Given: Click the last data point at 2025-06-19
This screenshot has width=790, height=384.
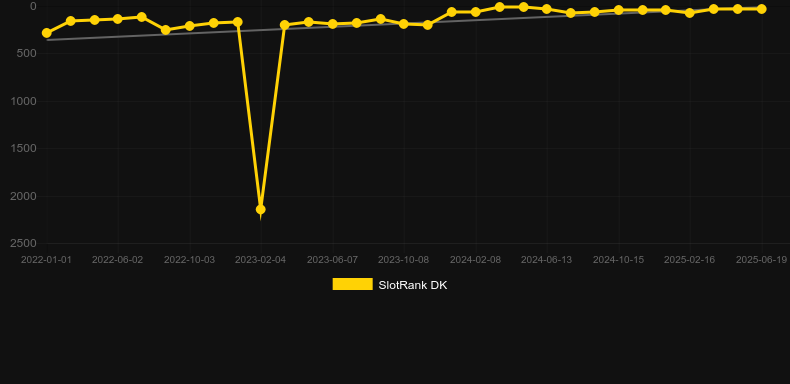Looking at the screenshot, I should point(761,9).
